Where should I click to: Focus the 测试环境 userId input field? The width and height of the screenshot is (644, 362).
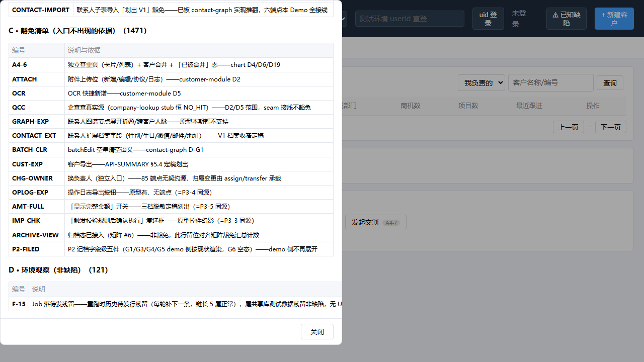click(410, 19)
